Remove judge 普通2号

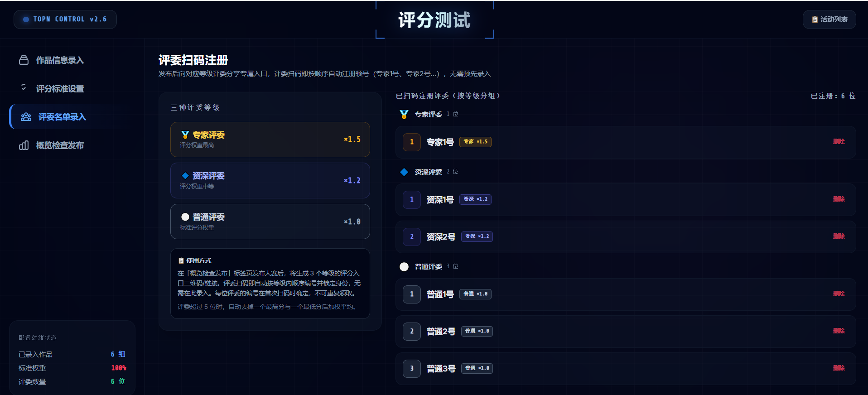point(839,331)
